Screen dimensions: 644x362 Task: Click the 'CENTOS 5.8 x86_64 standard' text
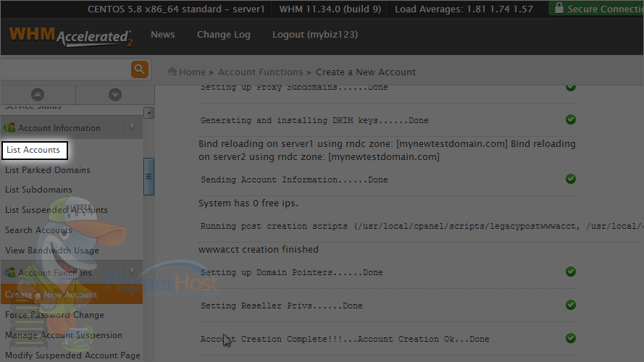pyautogui.click(x=176, y=9)
